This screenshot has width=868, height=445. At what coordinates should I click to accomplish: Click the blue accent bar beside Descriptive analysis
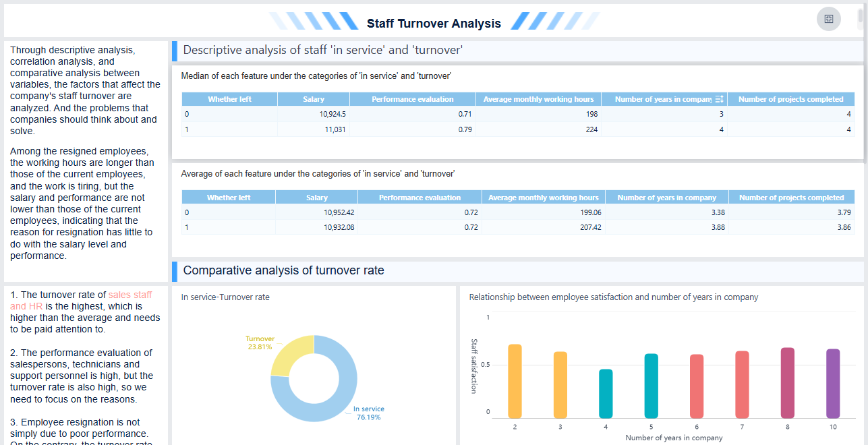(174, 49)
